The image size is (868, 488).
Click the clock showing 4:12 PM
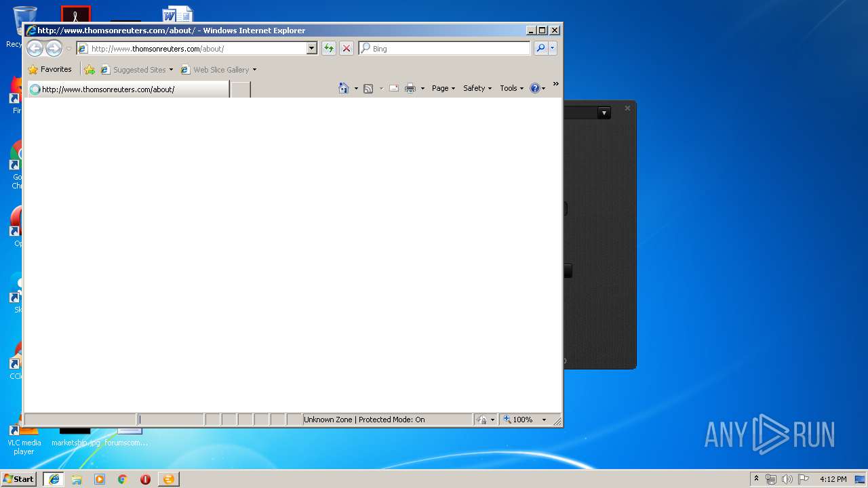pyautogui.click(x=833, y=479)
